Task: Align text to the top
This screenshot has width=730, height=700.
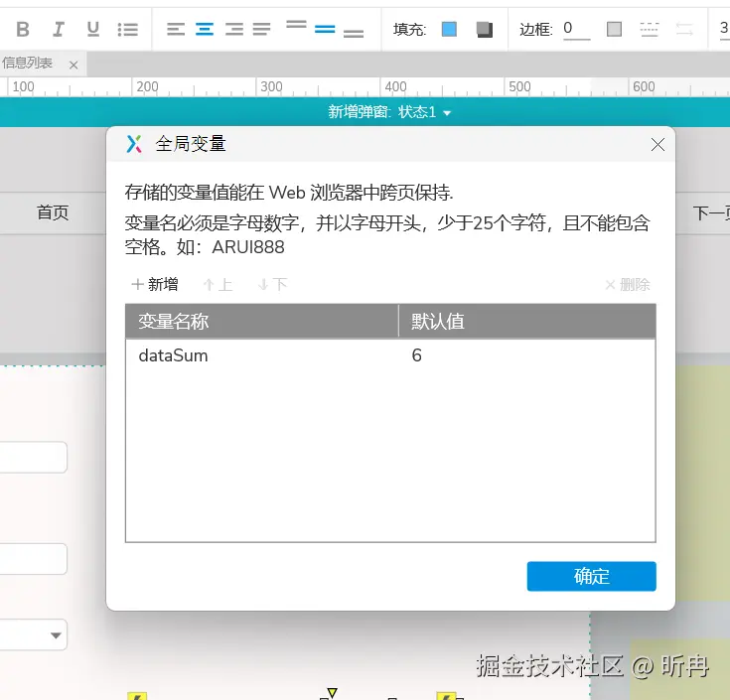Action: [296, 24]
